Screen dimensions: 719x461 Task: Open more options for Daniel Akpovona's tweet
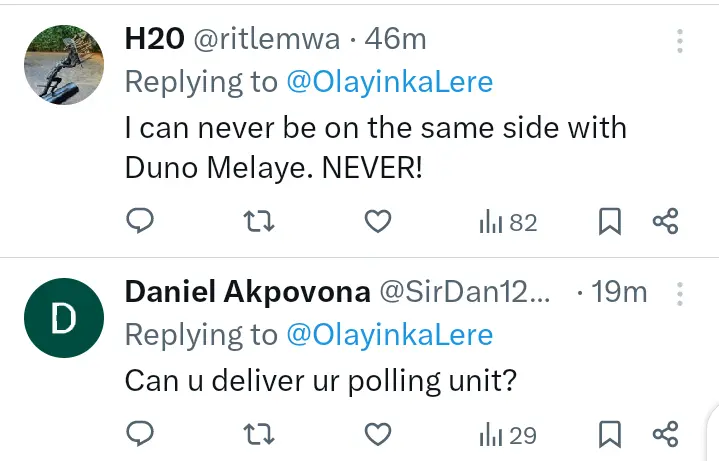[680, 293]
